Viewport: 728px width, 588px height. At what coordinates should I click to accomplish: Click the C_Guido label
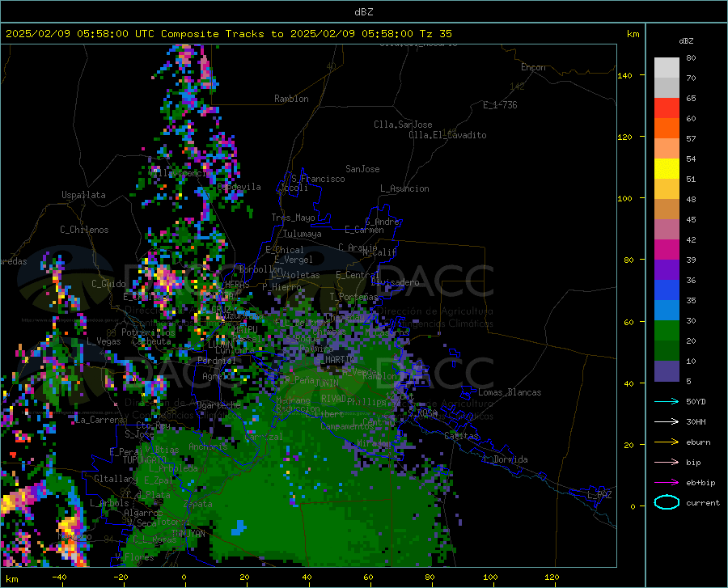(x=108, y=284)
